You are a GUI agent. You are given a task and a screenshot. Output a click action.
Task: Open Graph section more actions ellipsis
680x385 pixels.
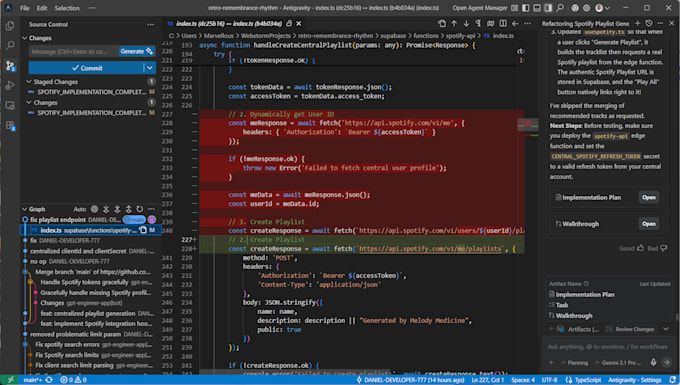pyautogui.click(x=151, y=209)
